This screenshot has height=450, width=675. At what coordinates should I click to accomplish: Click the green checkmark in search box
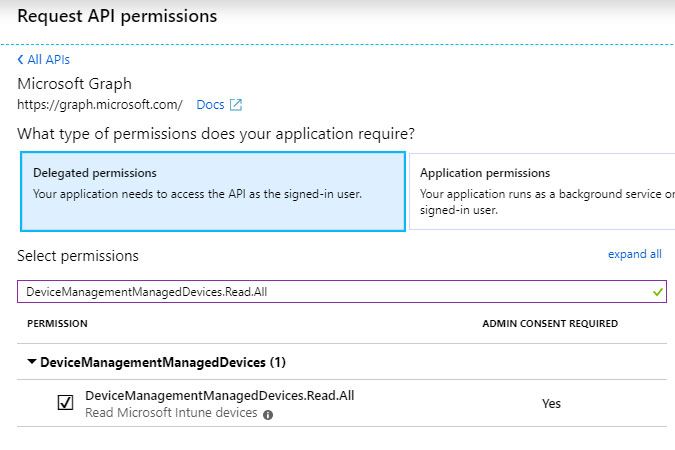click(657, 292)
